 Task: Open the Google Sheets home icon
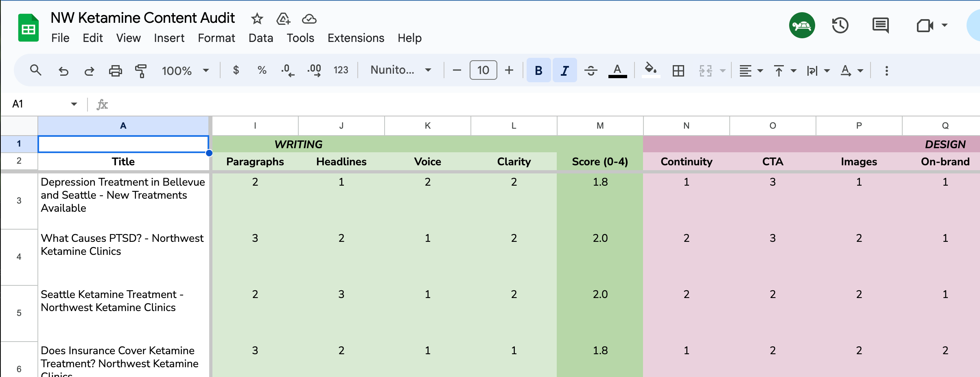pyautogui.click(x=28, y=28)
